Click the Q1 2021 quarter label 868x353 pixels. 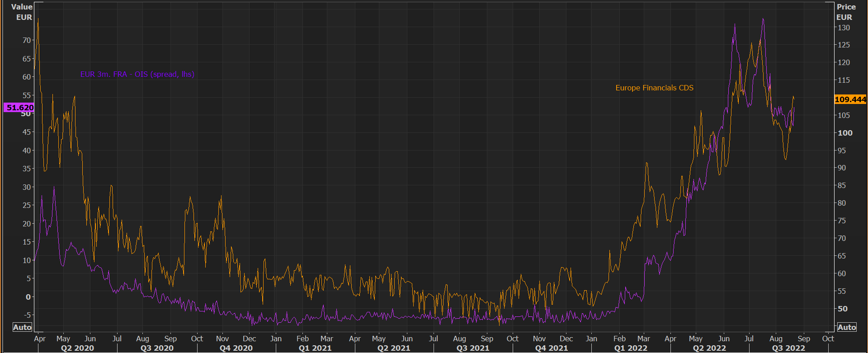pos(315,348)
